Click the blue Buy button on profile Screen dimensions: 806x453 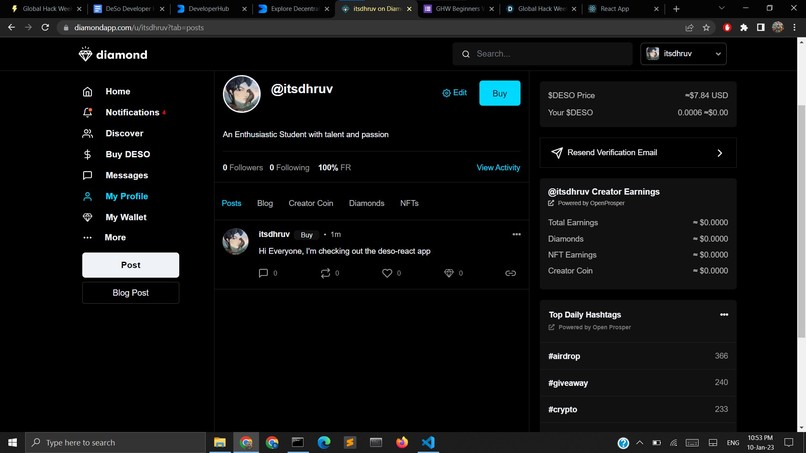[x=500, y=93]
